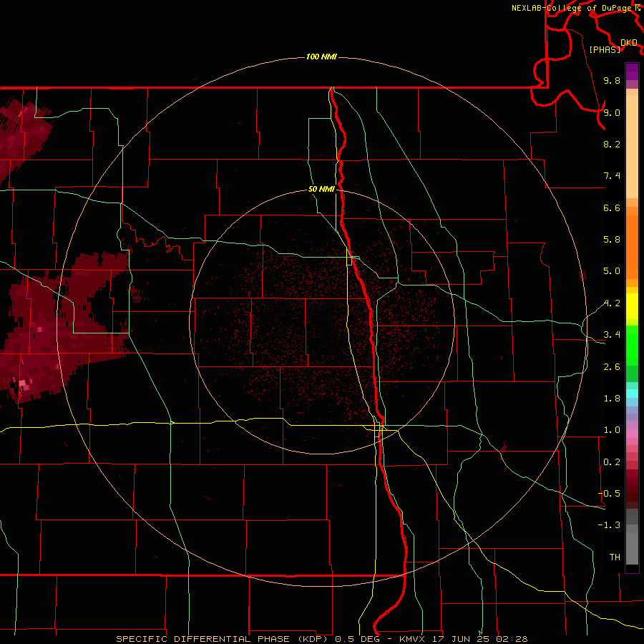Click the 7.4 scale value
644x644 pixels.
tap(612, 176)
